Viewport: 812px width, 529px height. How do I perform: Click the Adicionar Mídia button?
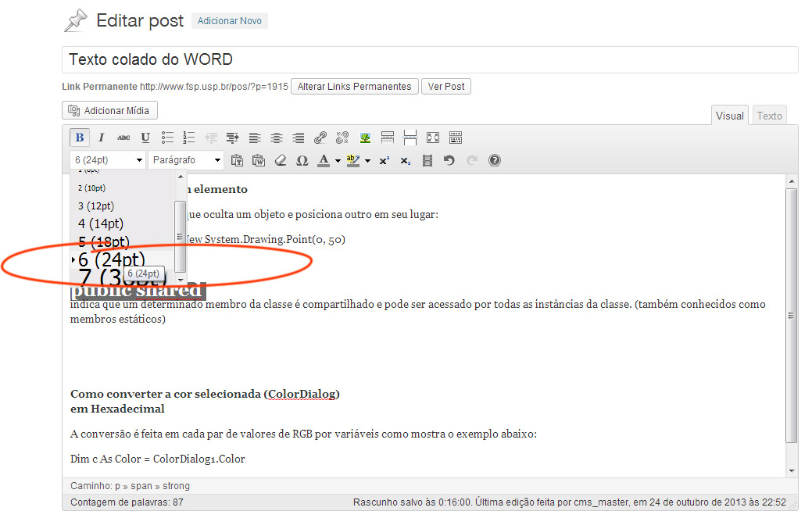point(109,110)
